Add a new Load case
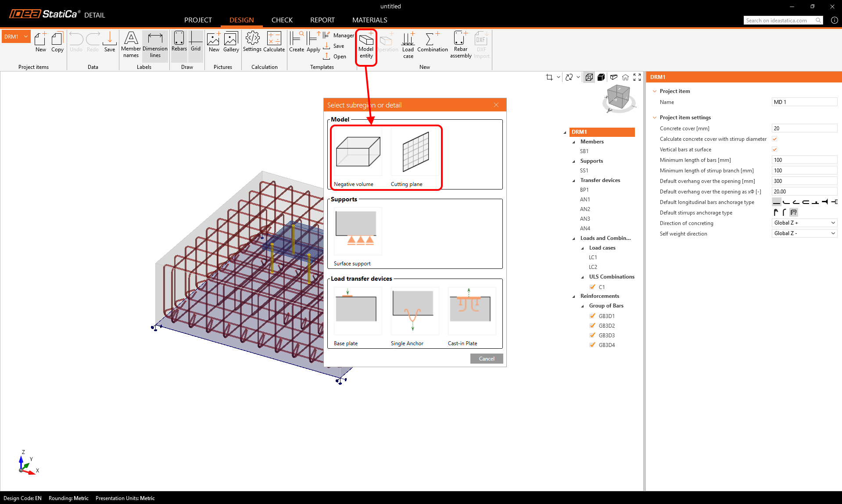 point(408,44)
